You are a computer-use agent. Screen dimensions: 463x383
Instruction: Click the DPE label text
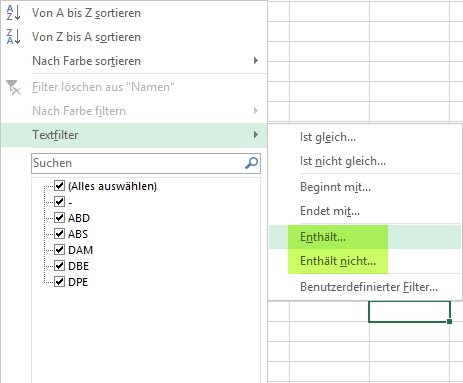point(78,282)
